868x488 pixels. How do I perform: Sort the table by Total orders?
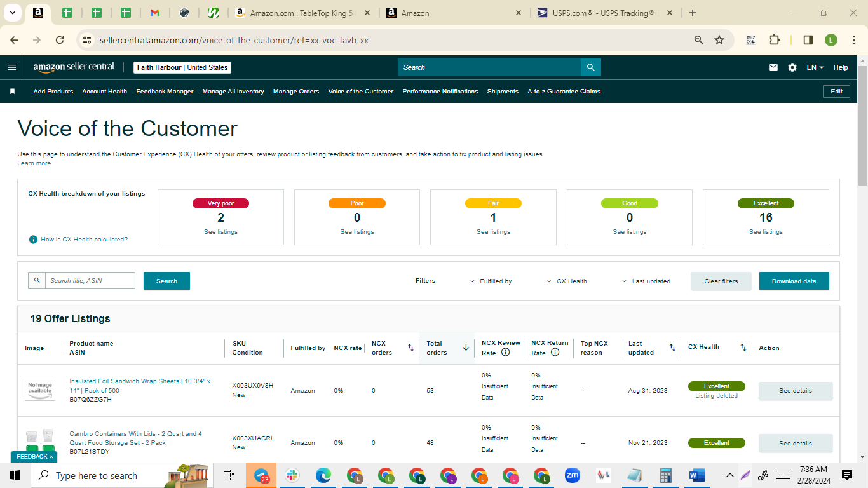click(466, 348)
